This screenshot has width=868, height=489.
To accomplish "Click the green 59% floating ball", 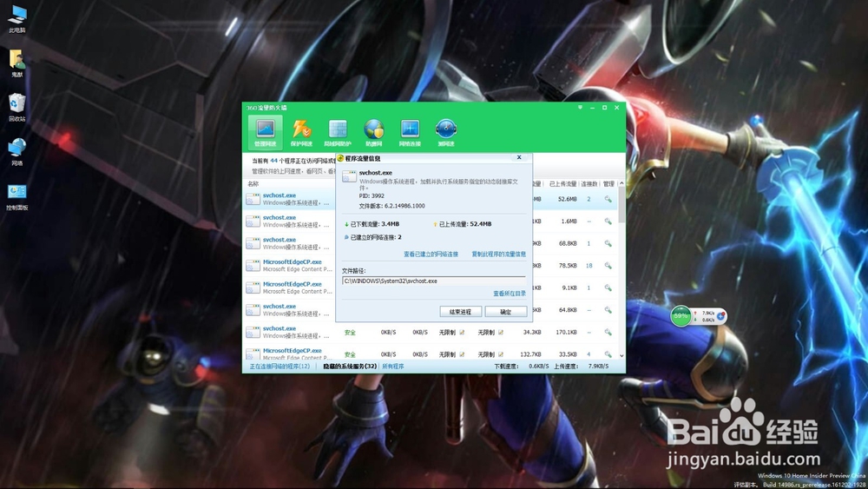I will click(681, 316).
